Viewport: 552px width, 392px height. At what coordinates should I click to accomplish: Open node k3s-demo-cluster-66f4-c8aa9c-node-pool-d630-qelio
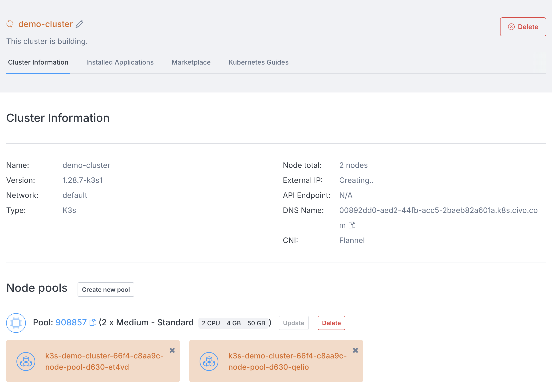pos(287,361)
